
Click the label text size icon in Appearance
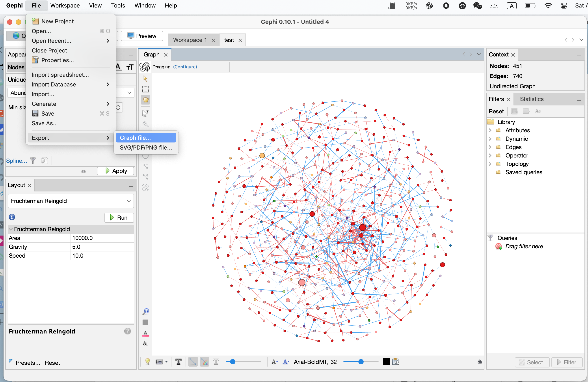pyautogui.click(x=130, y=67)
